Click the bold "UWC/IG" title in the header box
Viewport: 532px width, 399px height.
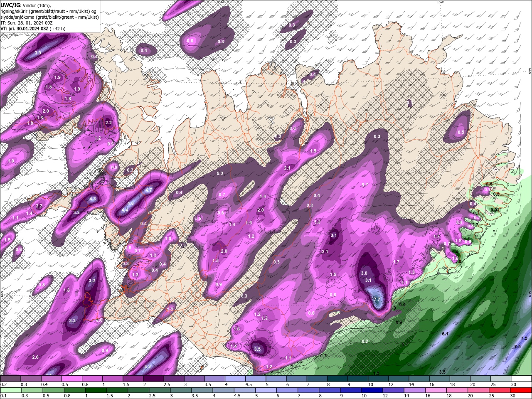10,5
